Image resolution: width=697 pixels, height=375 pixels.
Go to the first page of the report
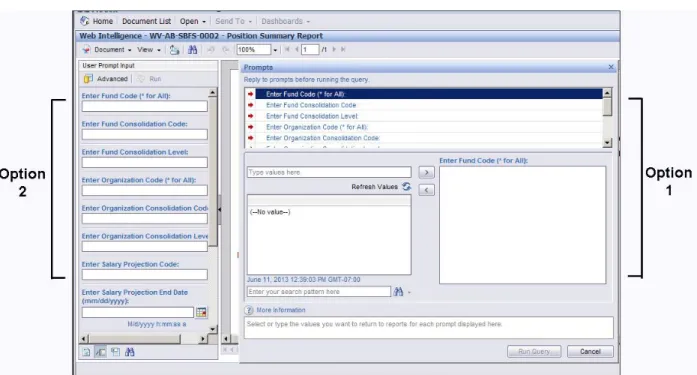[x=287, y=49]
